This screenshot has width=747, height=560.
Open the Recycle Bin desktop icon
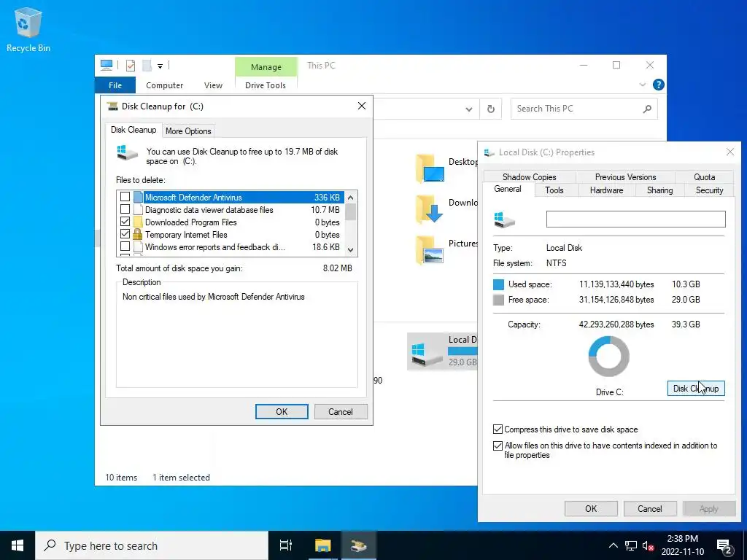click(28, 30)
